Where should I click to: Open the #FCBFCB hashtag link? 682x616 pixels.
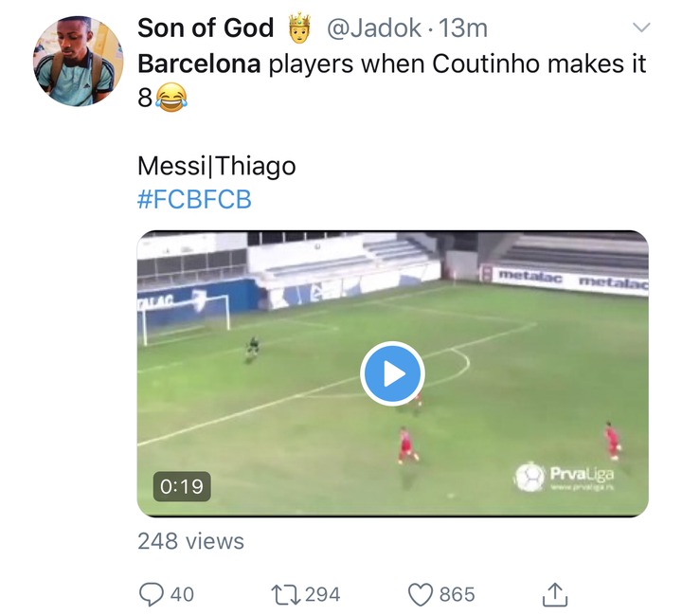tap(194, 199)
